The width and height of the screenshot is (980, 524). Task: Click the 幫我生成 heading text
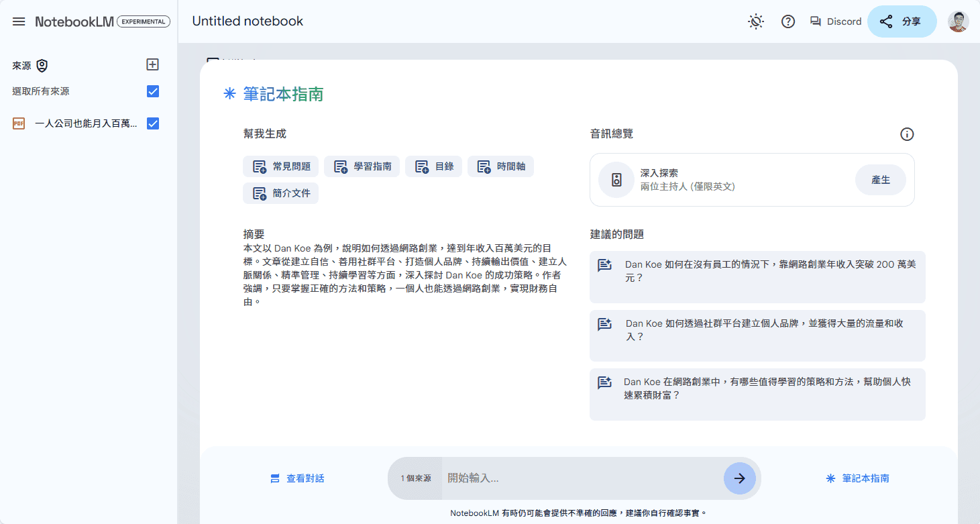pos(265,134)
